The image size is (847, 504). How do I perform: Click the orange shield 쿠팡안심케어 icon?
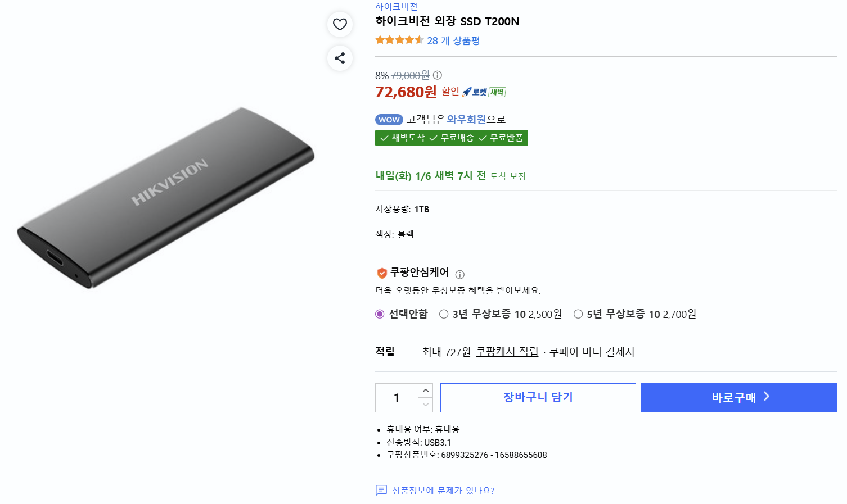(381, 274)
